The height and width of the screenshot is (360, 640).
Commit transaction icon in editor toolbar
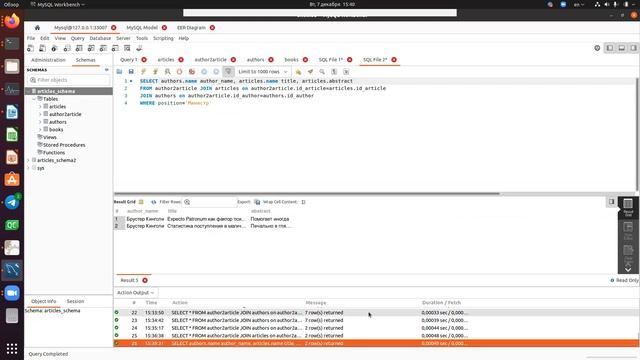204,72
